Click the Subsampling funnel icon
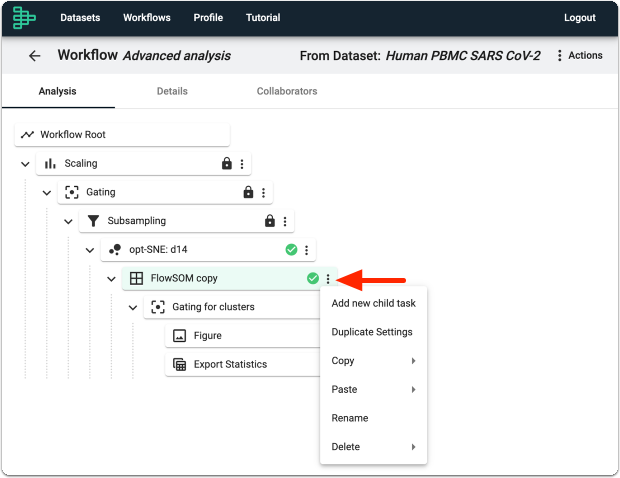 (x=93, y=221)
